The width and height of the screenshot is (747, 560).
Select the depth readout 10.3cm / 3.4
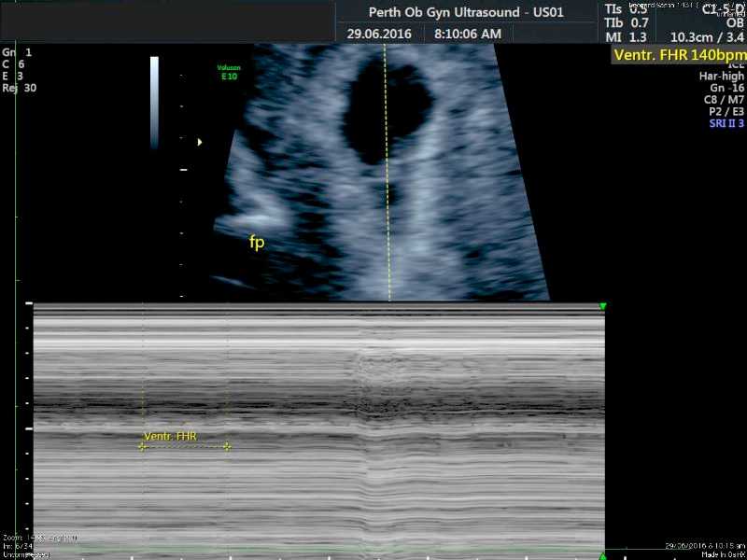[x=705, y=38]
